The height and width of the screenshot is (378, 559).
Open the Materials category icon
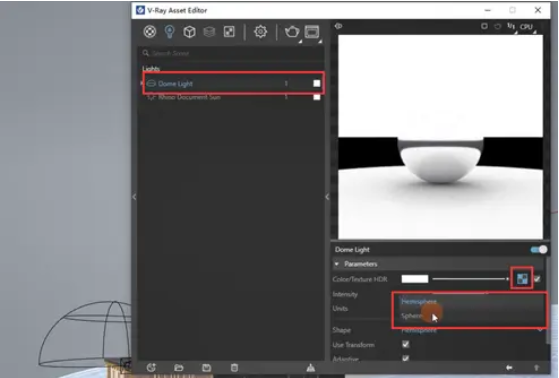[x=150, y=32]
